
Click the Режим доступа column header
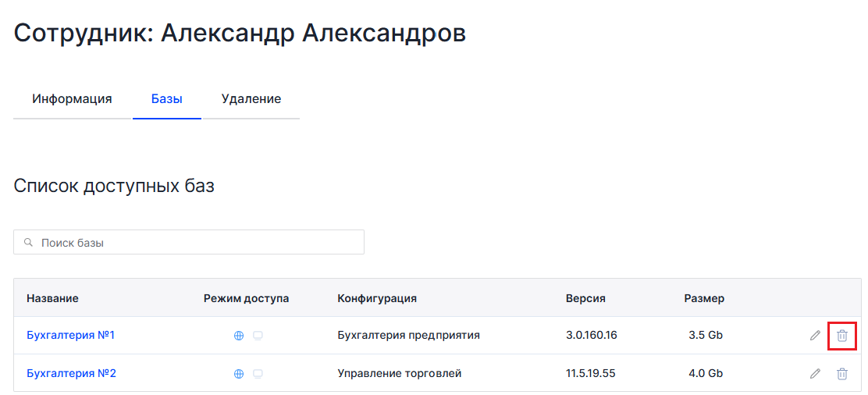pos(247,299)
